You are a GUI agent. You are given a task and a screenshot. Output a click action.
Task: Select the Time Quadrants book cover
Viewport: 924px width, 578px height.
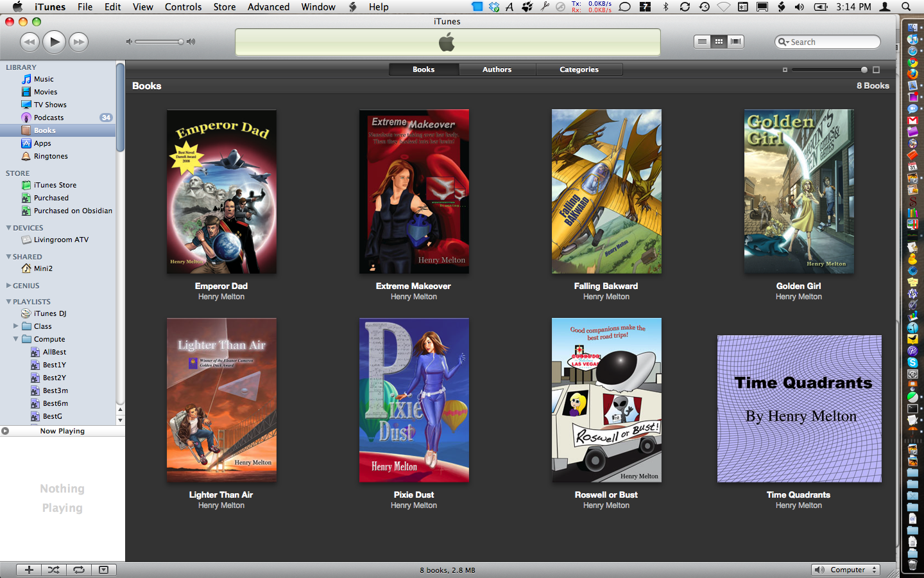(799, 408)
